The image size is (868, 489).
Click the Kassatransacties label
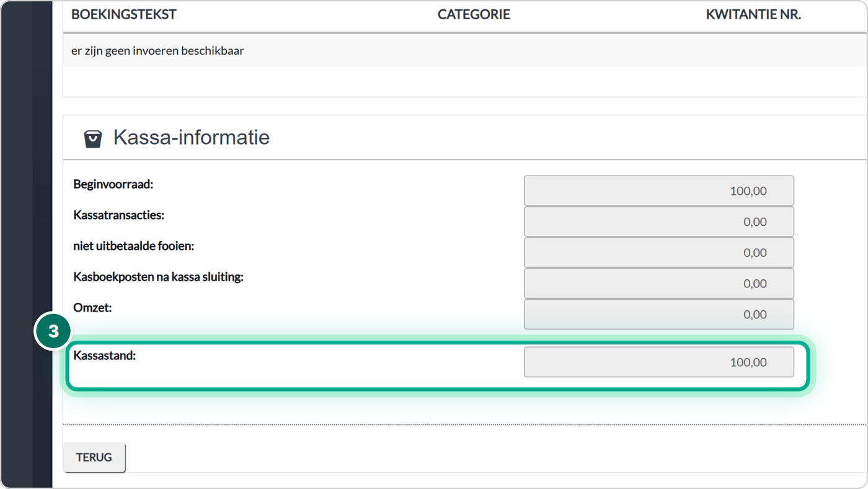point(118,215)
